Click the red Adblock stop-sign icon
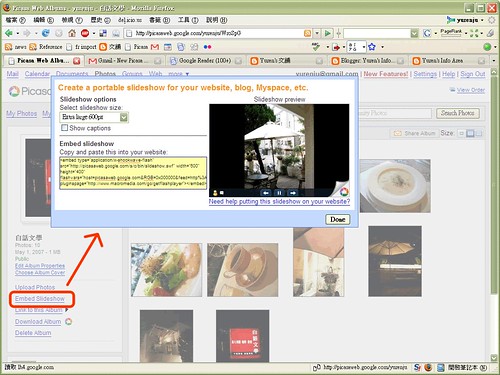This screenshot has height=375, width=500. click(x=85, y=33)
